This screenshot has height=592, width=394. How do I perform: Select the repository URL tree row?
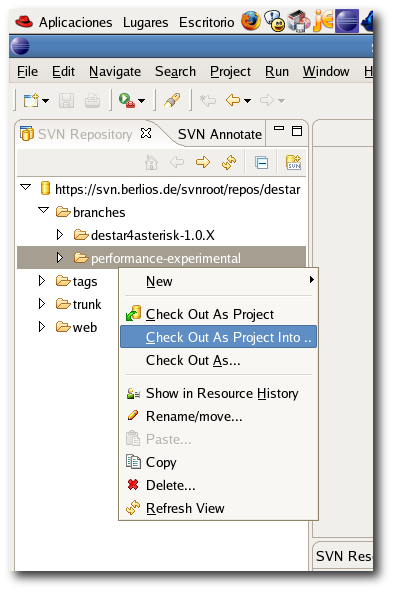[162, 189]
